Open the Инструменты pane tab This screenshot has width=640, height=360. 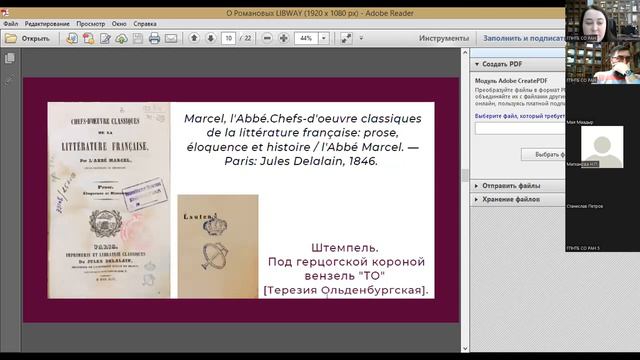coord(444,38)
